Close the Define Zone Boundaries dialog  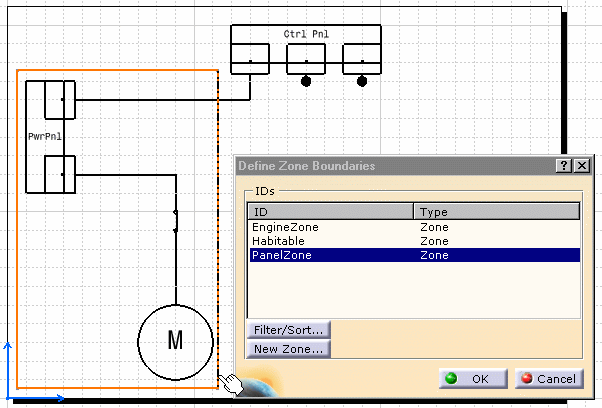[581, 166]
